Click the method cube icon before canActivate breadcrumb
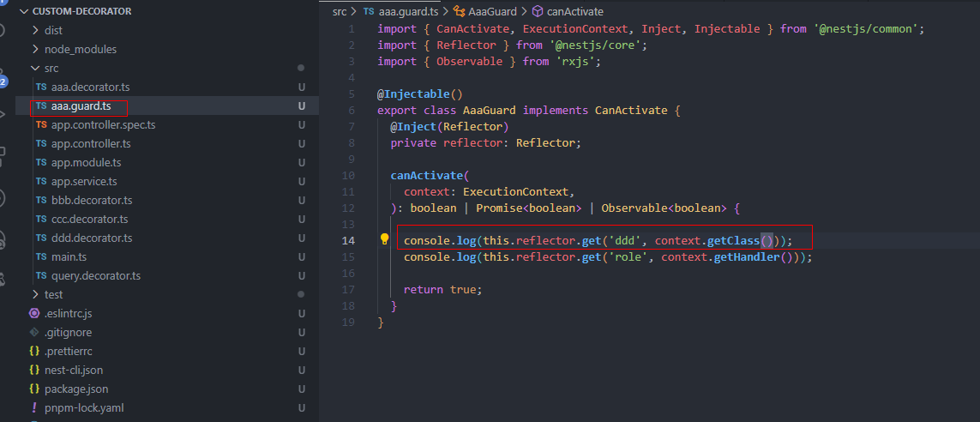The image size is (980, 422). tap(537, 11)
